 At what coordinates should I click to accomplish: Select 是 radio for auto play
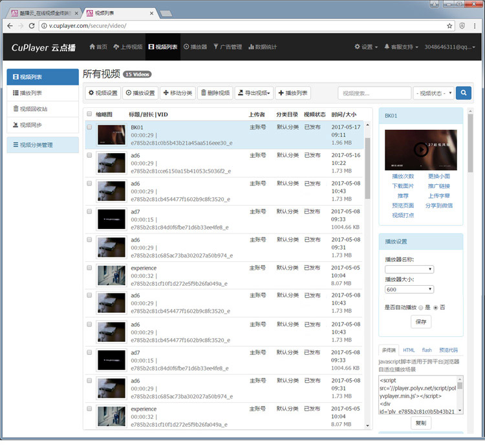(421, 307)
